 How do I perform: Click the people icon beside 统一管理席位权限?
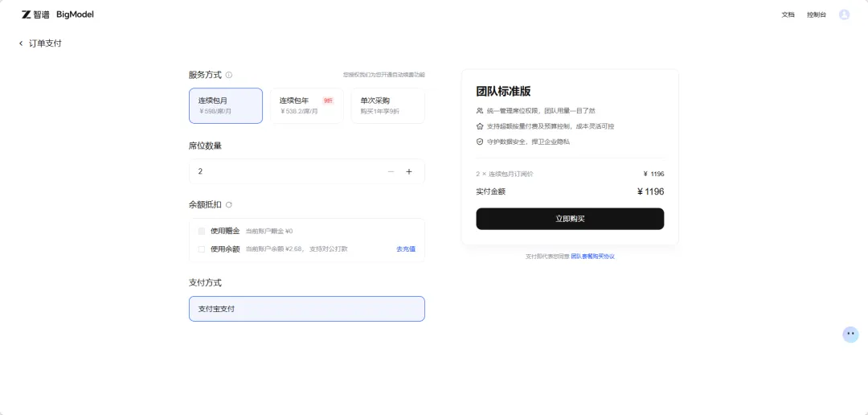(x=480, y=111)
